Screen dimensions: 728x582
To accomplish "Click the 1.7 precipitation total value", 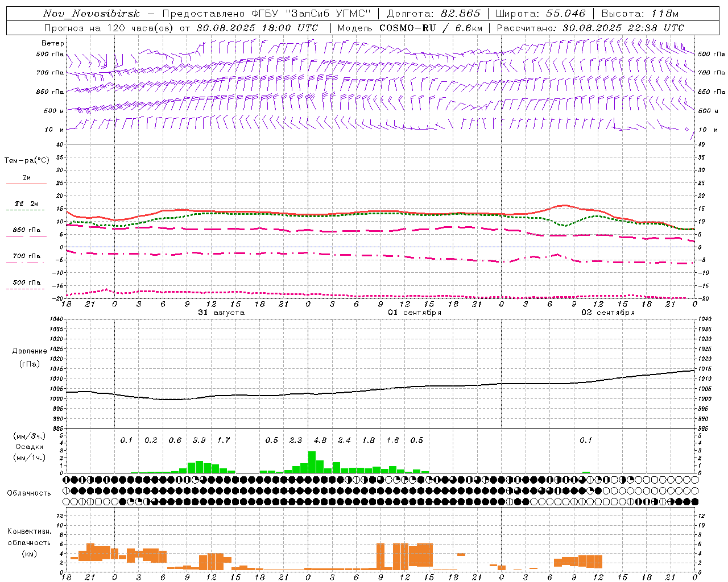I will point(224,440).
